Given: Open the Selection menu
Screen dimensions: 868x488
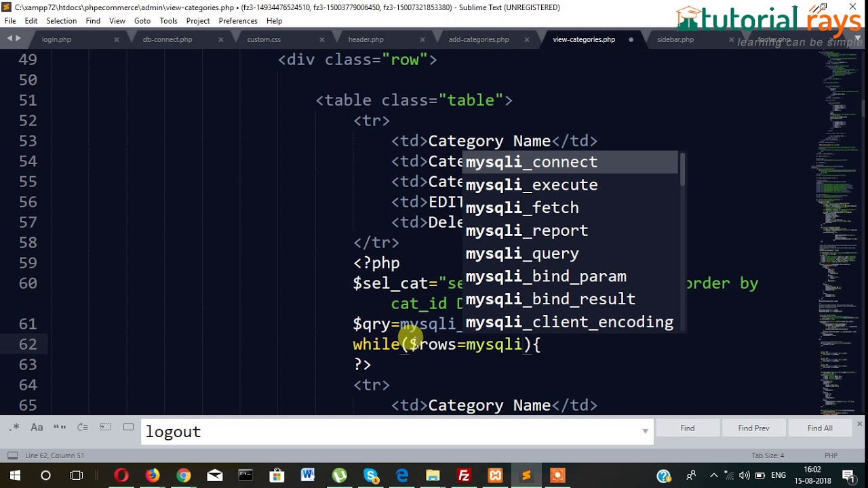Looking at the screenshot, I should (x=61, y=21).
